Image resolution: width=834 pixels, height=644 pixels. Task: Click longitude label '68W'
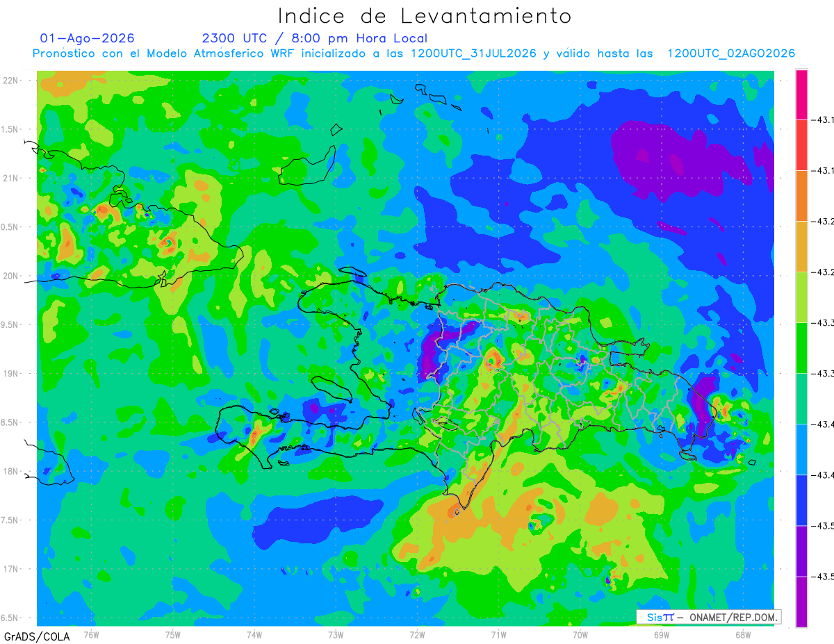tap(743, 634)
